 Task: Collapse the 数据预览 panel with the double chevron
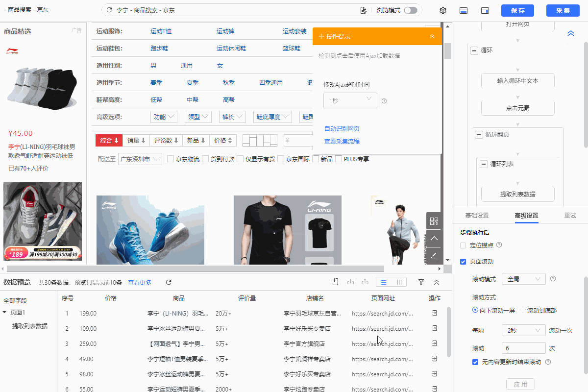click(x=437, y=282)
